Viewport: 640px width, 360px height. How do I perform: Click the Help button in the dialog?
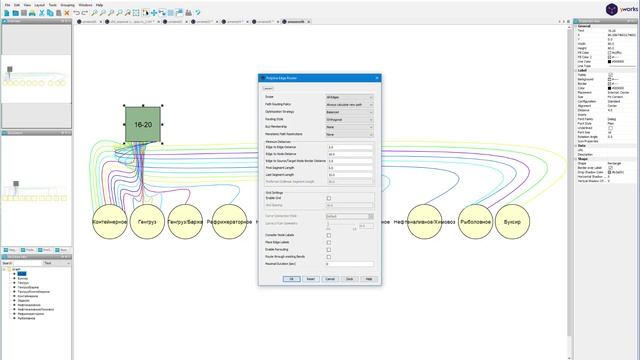tap(369, 279)
